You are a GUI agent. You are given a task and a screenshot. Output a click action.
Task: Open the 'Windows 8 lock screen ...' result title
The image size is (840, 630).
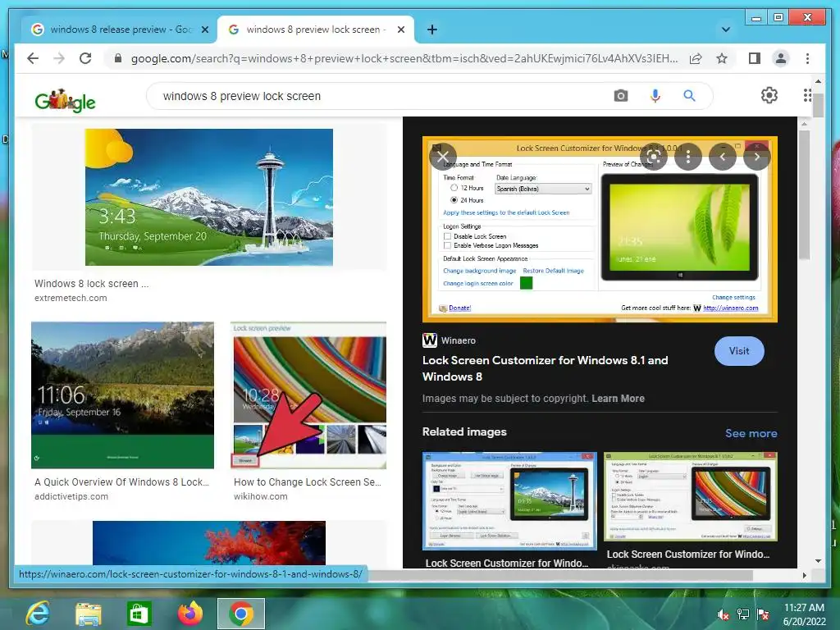(x=92, y=283)
